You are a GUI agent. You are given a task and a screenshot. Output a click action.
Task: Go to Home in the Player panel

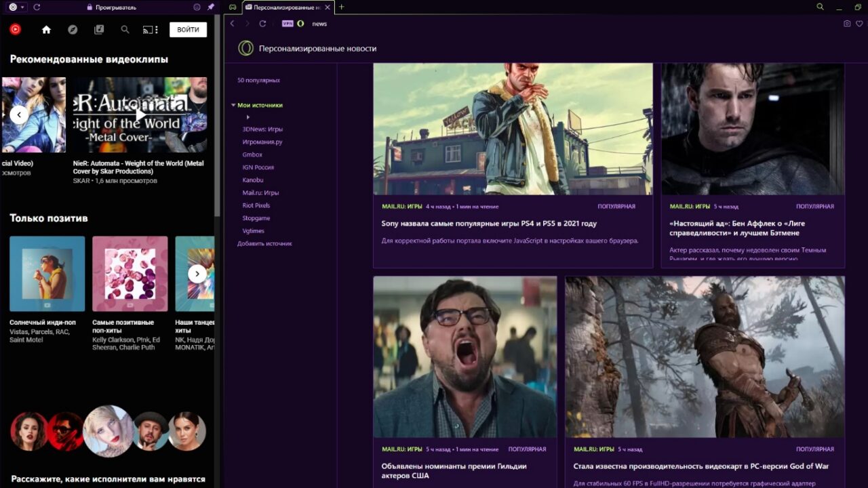click(x=46, y=30)
